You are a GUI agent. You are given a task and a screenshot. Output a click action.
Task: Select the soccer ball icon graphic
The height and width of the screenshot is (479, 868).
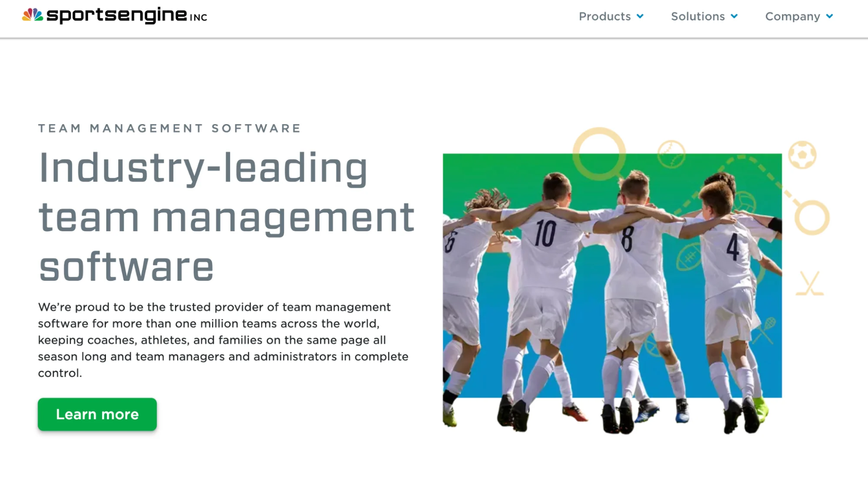coord(802,154)
